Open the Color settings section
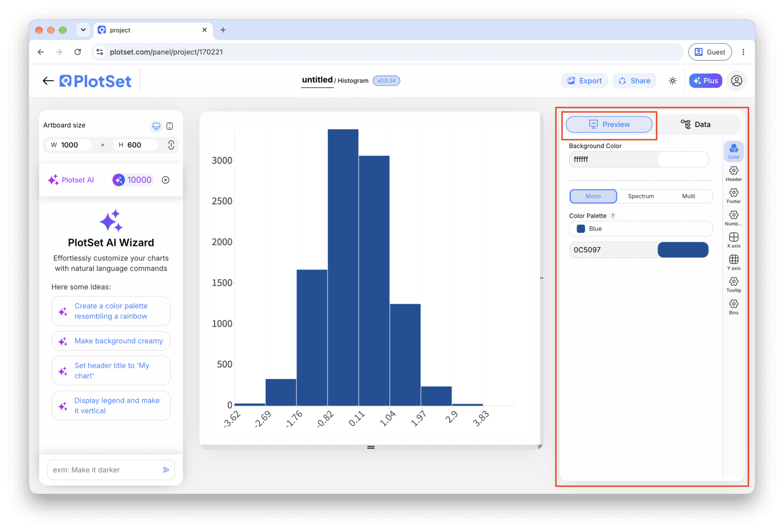This screenshot has height=532, width=784. tap(734, 151)
